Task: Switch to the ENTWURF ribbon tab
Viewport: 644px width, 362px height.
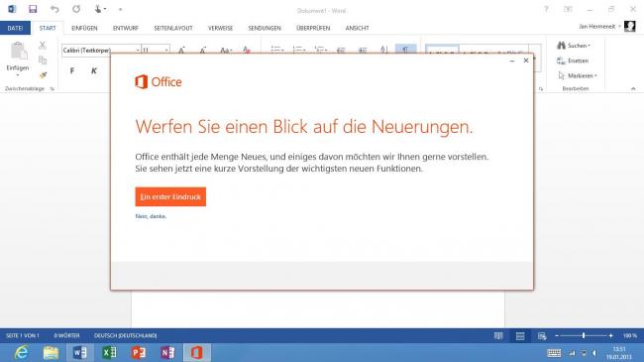Action: coord(125,28)
